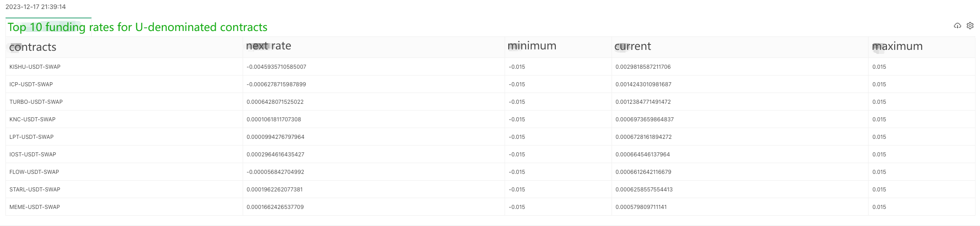Click TURBO-USDT-SWAP in contracts column
Screen dimensions: 980x226
tap(36, 102)
